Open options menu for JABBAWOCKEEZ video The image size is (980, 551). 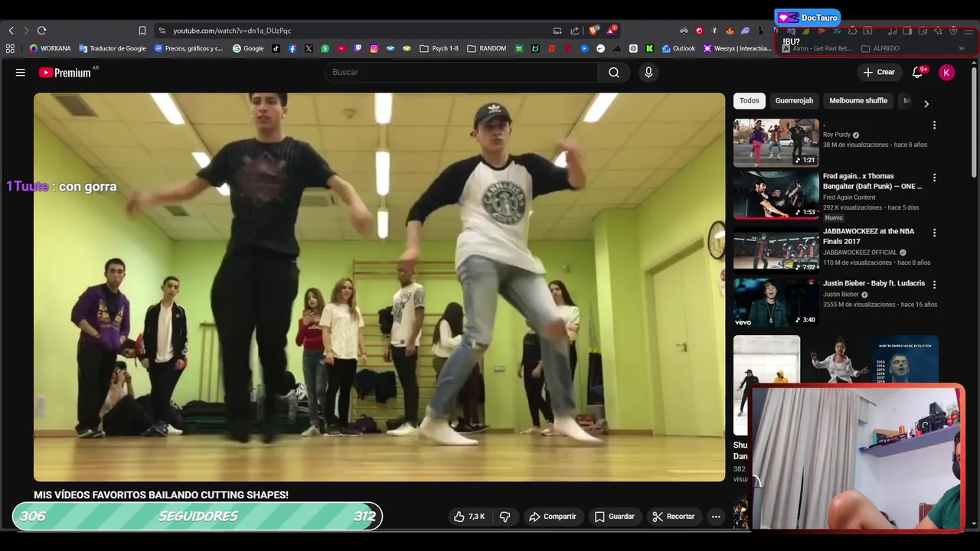[934, 232]
